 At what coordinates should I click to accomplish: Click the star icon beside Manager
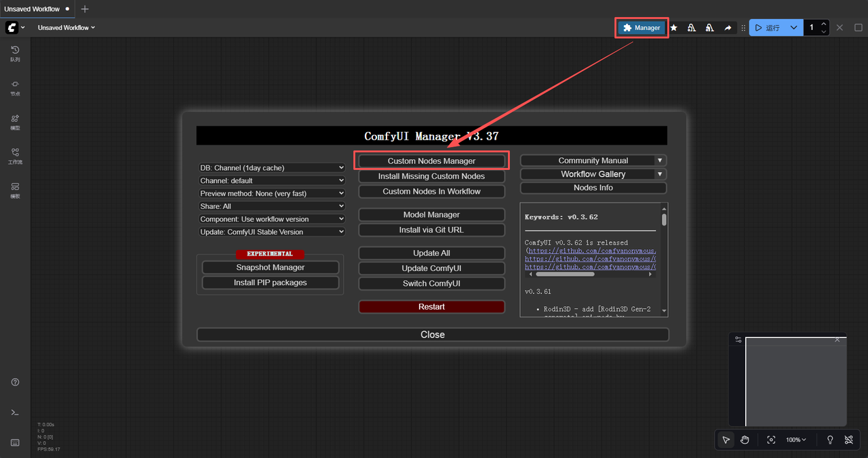pos(673,28)
